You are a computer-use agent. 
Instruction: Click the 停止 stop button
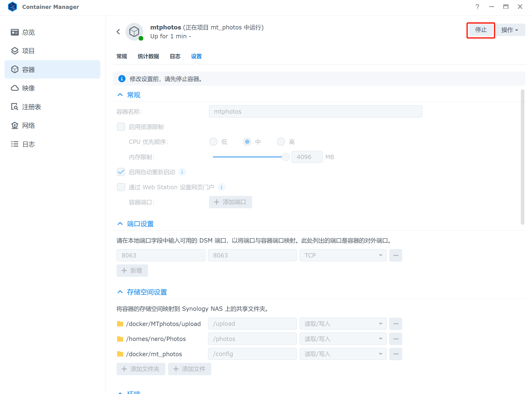(481, 30)
